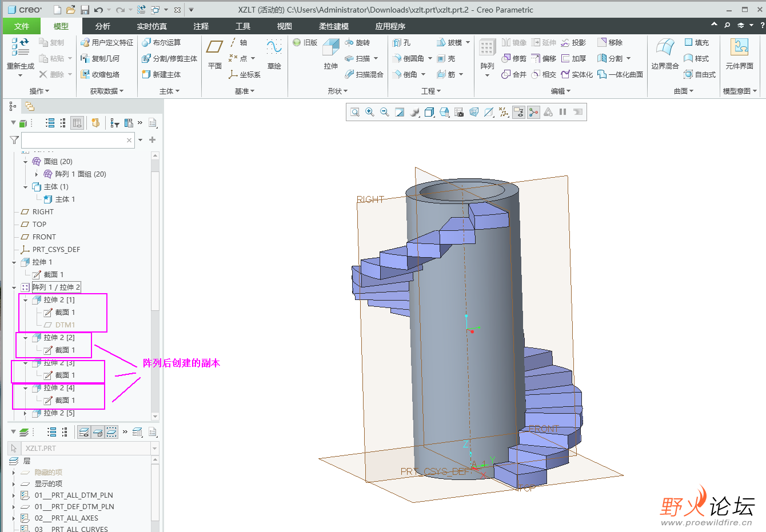This screenshot has height=532, width=766.
Task: Click the Zoom In graphics icon
Action: (x=370, y=112)
